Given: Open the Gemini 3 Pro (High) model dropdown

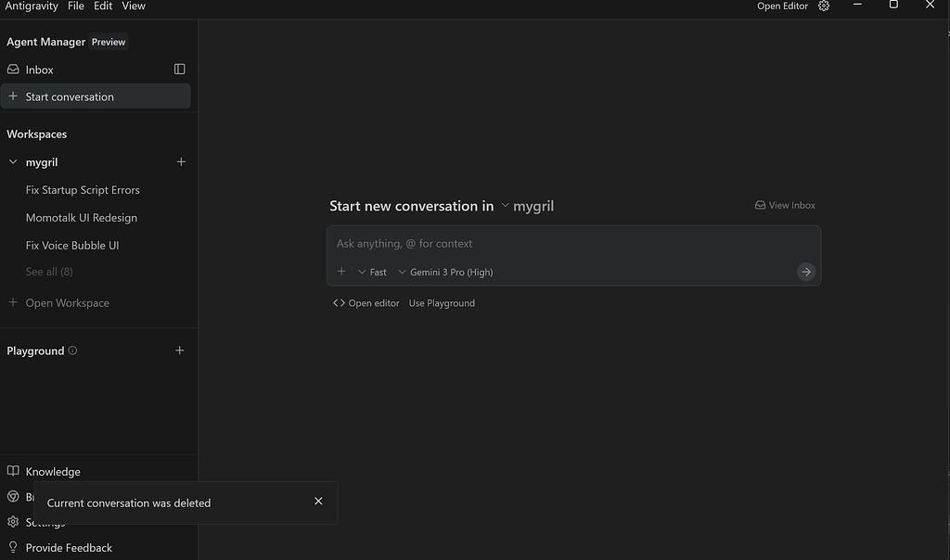Looking at the screenshot, I should click(445, 273).
